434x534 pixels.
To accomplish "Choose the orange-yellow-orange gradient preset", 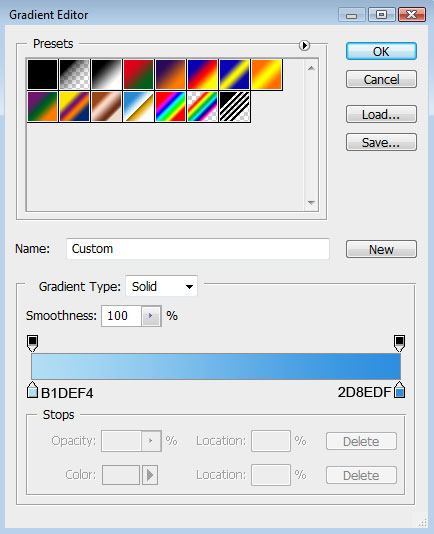I will [x=266, y=75].
